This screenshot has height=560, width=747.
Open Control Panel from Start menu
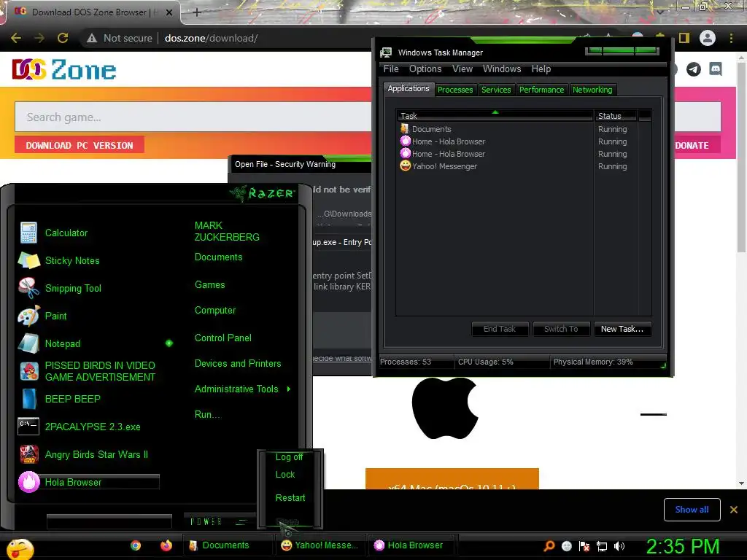coord(223,338)
